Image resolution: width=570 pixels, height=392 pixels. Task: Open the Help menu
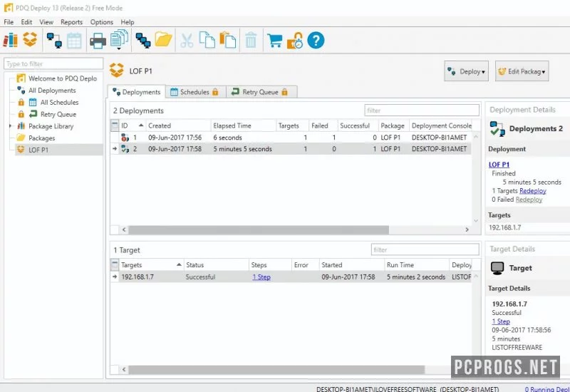128,22
